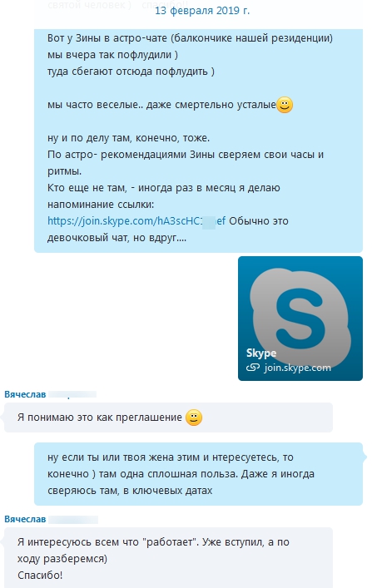Open Вячеслав's profile above "Я понимаю" message
Viewport: 372px width, 588px height.
point(25,394)
